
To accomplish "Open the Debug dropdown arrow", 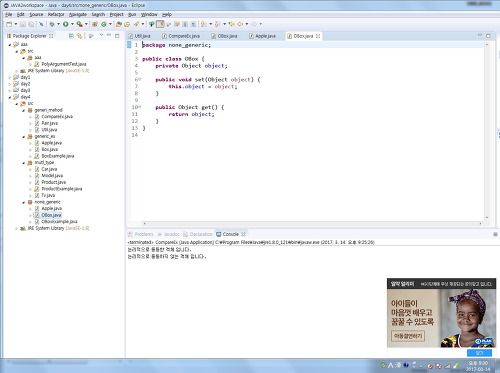I will [x=58, y=24].
